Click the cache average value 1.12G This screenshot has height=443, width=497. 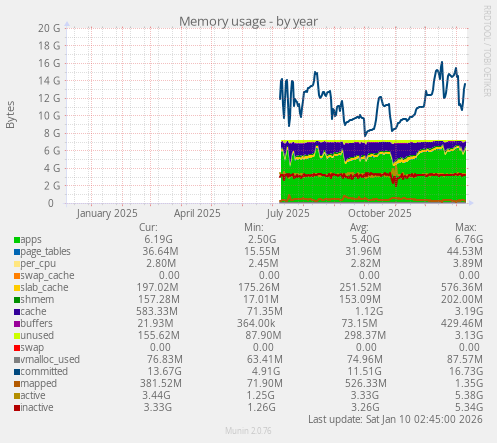click(x=369, y=311)
